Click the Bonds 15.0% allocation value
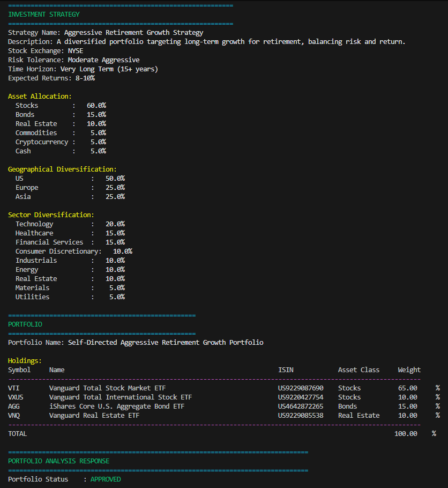Screen dimensions: 448x488 (96, 115)
